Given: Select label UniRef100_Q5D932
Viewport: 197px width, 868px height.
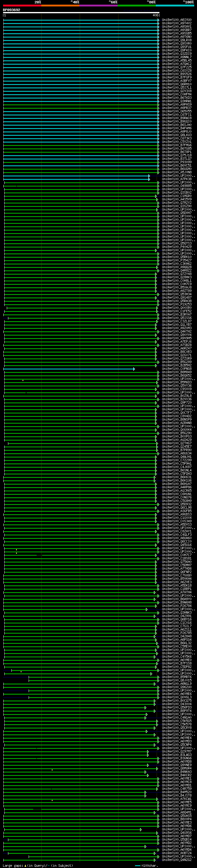Looking at the screenshot, I should click(177, 504).
